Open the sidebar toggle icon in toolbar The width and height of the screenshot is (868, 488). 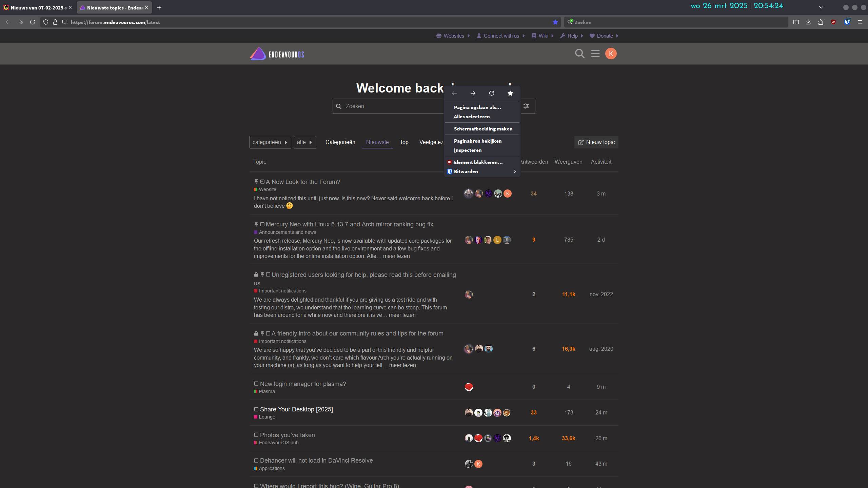click(796, 22)
